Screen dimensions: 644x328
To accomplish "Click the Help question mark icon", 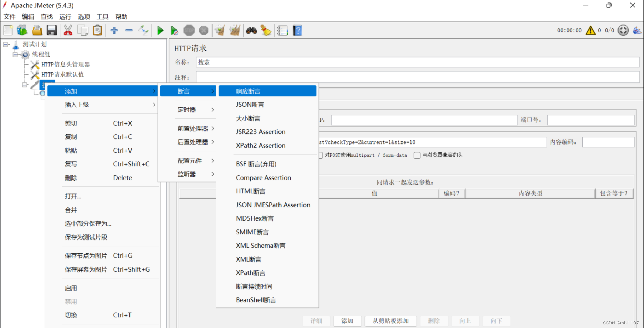I will [297, 30].
